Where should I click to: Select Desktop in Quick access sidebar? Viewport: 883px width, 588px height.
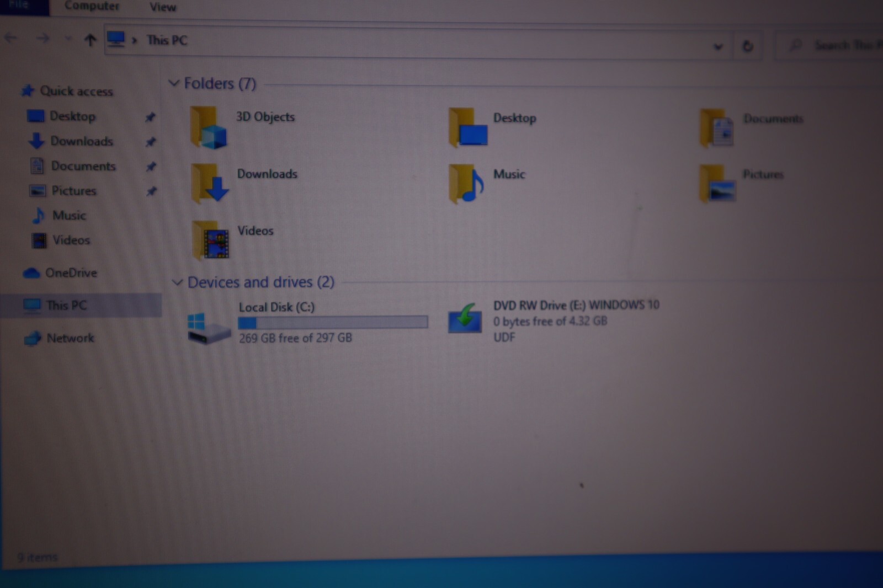click(x=72, y=116)
